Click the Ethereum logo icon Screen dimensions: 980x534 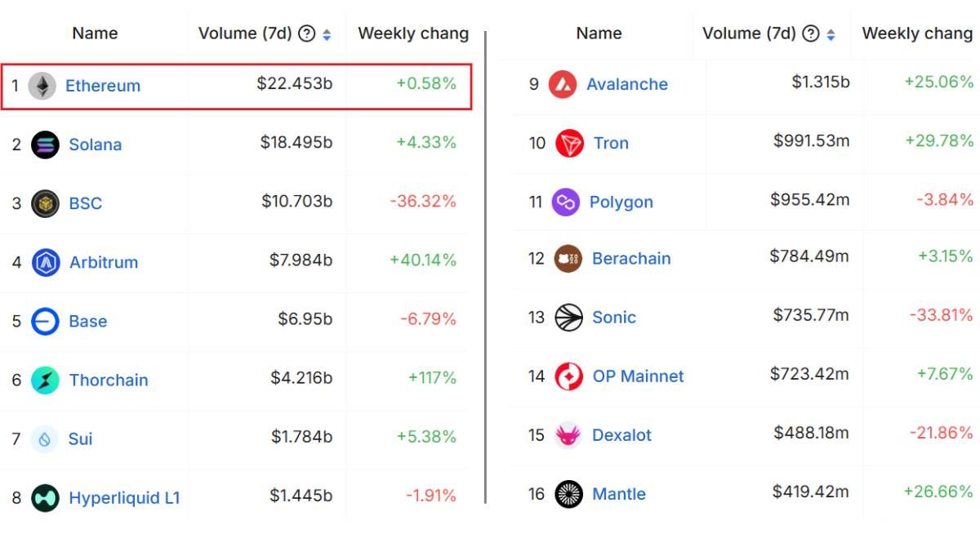[x=42, y=86]
